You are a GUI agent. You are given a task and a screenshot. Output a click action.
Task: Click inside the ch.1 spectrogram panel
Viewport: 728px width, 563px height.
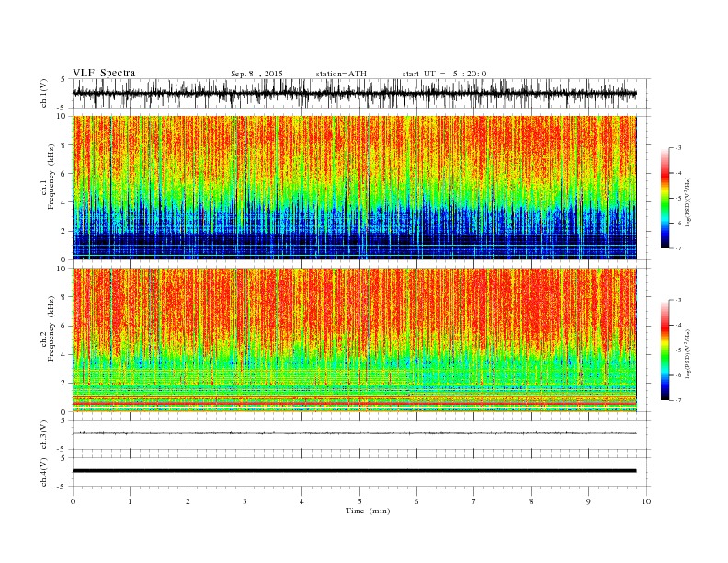[354, 188]
